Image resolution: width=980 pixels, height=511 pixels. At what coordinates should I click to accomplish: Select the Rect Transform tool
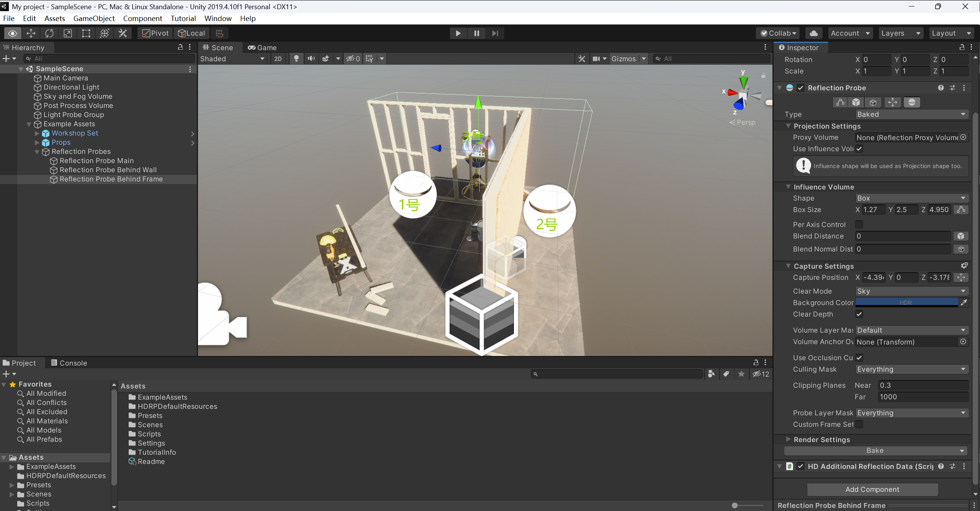pos(86,33)
